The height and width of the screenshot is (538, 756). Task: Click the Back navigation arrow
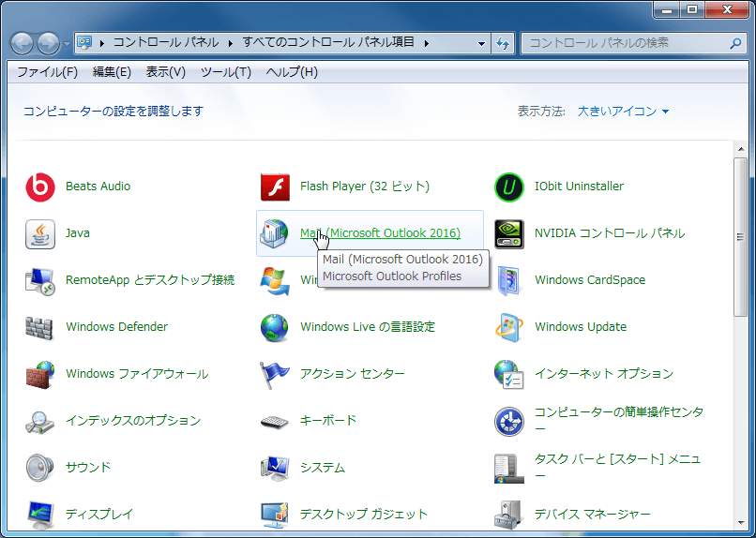click(x=22, y=43)
